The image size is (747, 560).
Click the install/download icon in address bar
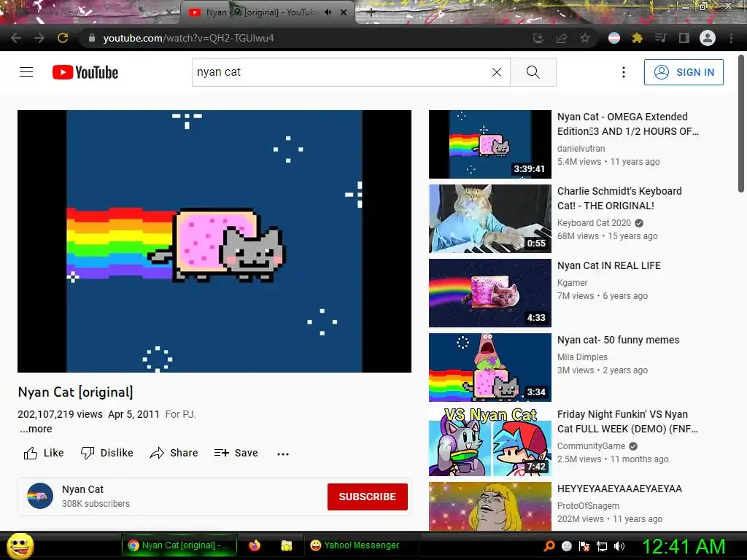(538, 38)
